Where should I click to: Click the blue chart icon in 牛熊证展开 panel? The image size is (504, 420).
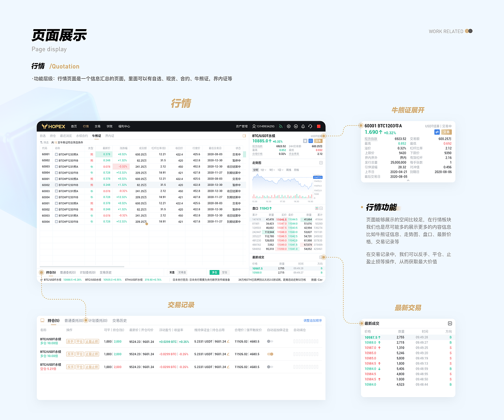(437, 132)
